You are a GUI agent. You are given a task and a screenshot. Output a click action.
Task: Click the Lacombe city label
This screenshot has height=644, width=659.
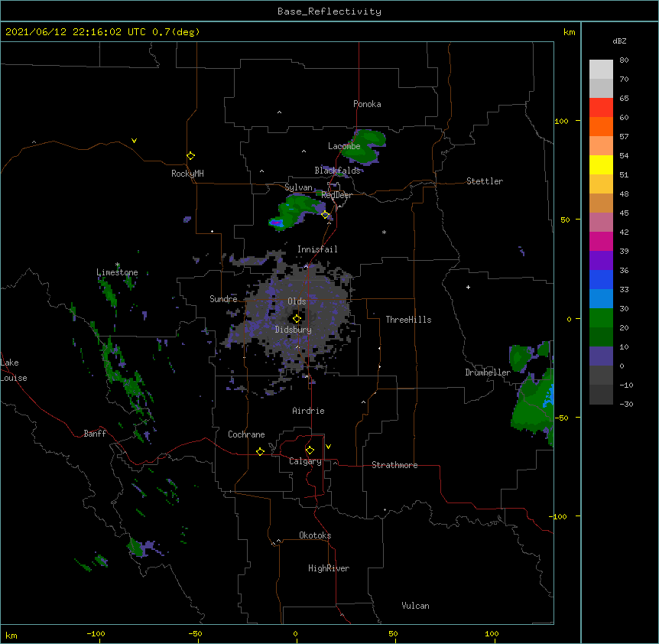pos(344,146)
